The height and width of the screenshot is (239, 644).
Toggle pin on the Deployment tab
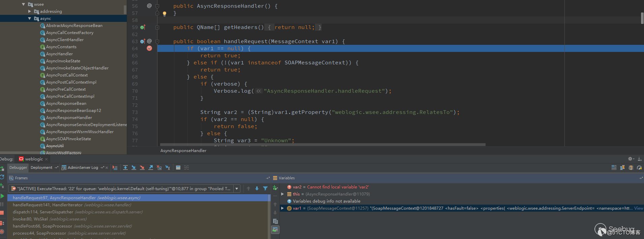click(56, 168)
